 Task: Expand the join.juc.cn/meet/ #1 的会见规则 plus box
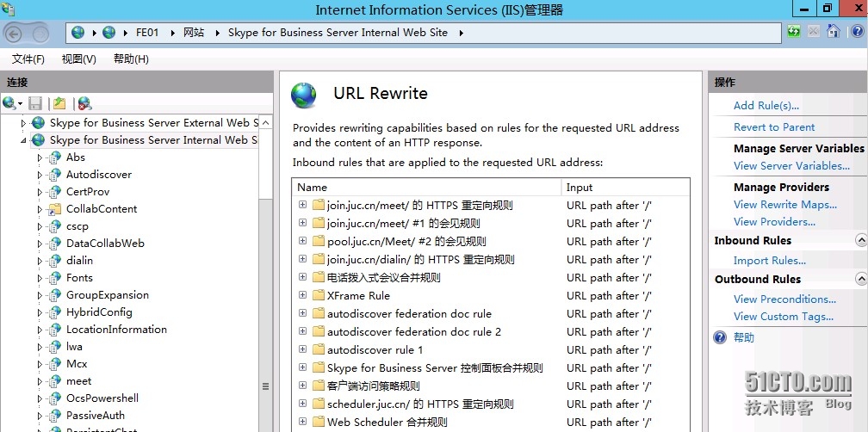[302, 222]
